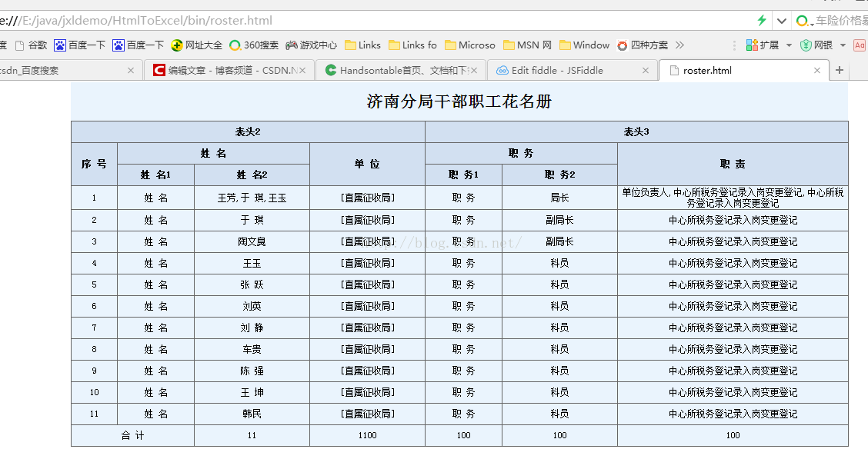Click the 副局长 cell in 于 琪 row
The height and width of the screenshot is (469, 868).
coord(559,220)
